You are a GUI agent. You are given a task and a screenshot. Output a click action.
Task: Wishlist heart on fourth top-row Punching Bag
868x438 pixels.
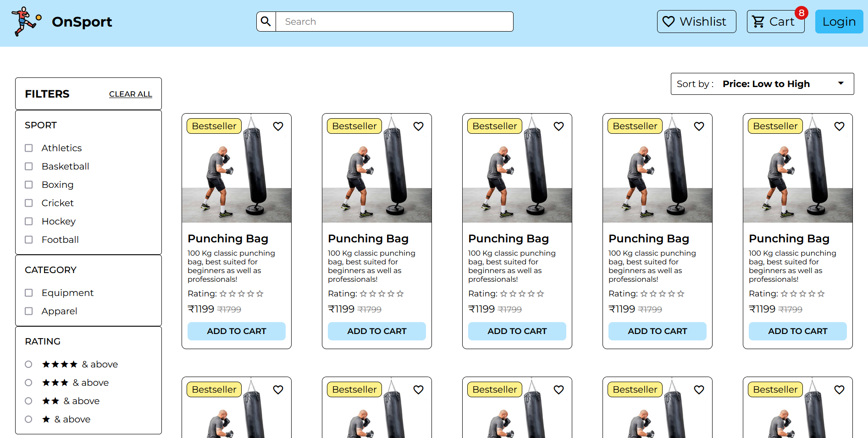pos(699,126)
